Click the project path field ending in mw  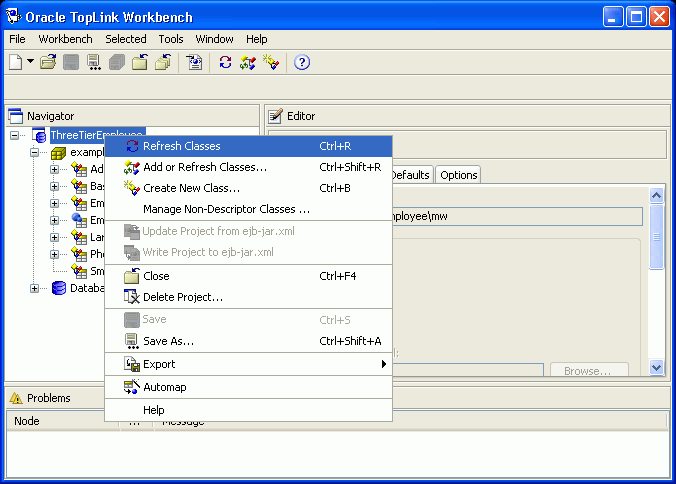coord(516,216)
